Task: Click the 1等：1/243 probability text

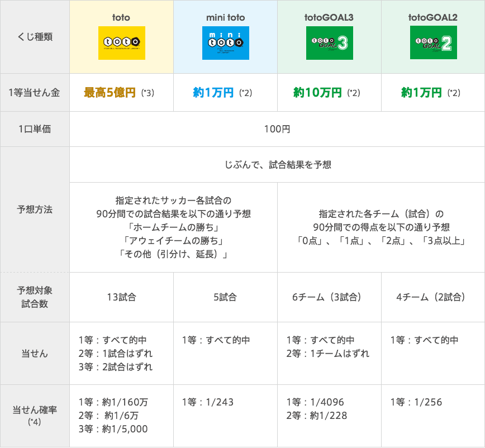Action: pos(208,402)
